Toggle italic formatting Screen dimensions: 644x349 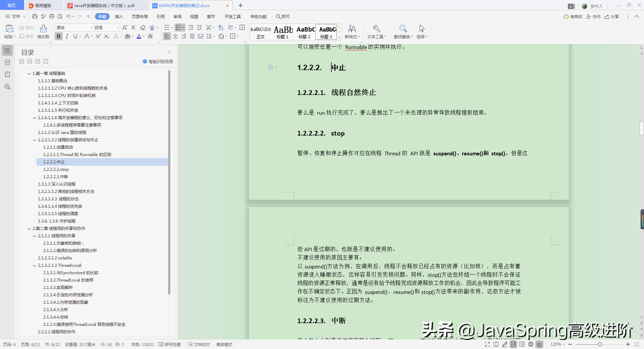pyautogui.click(x=67, y=36)
